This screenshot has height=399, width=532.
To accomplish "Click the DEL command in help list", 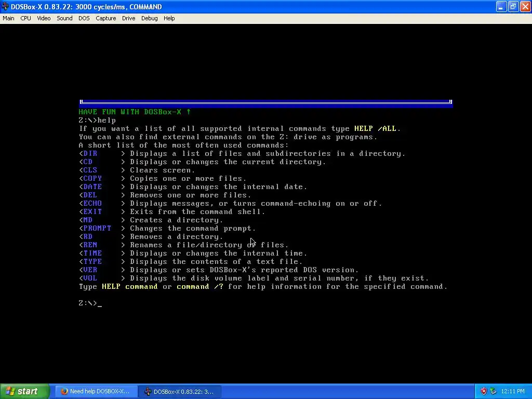I will [90, 195].
